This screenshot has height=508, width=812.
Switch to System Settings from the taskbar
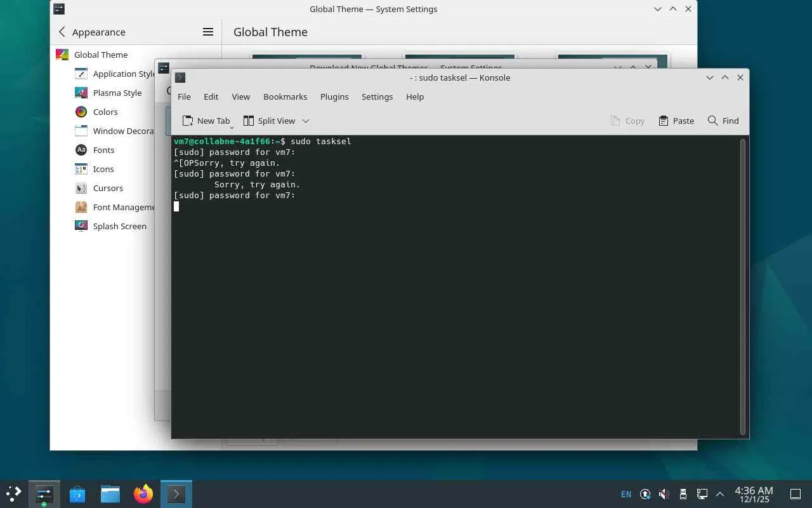click(x=44, y=493)
